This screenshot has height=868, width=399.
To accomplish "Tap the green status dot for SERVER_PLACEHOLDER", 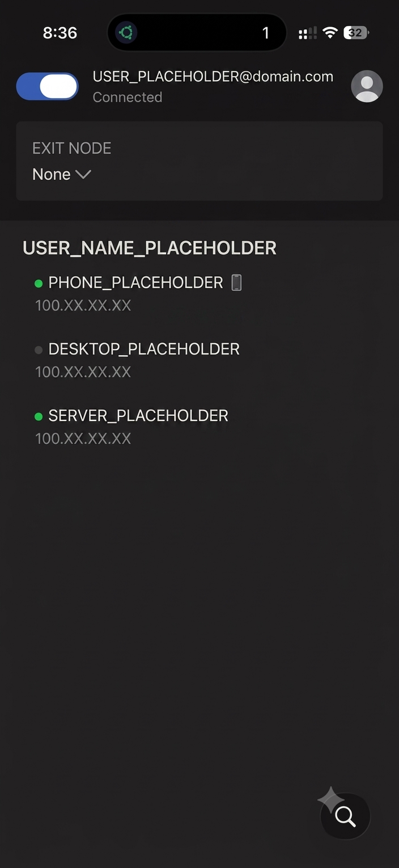I will point(39,416).
